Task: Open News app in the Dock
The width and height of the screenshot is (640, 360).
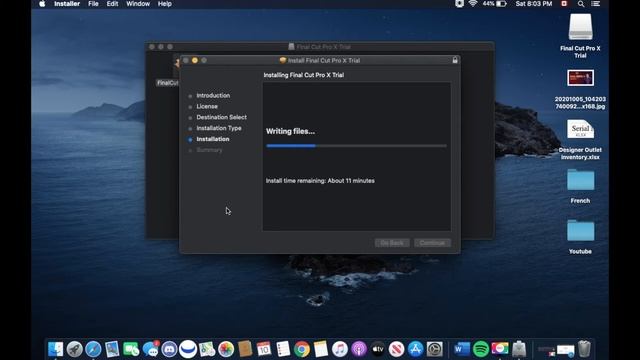Action: coord(396,349)
